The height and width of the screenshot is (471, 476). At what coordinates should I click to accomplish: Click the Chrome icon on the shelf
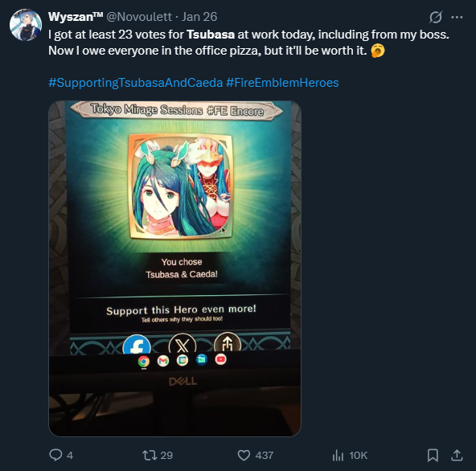(x=144, y=362)
